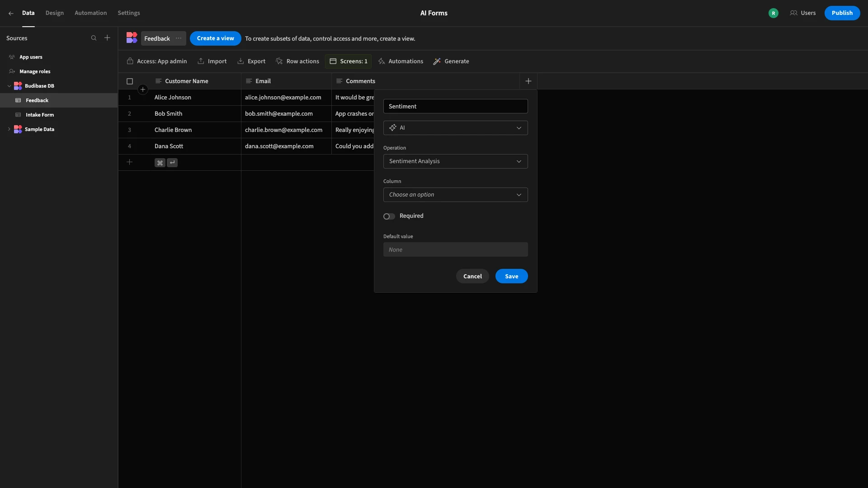Image resolution: width=868 pixels, height=488 pixels.
Task: Open user avatar R menu
Action: click(x=774, y=13)
